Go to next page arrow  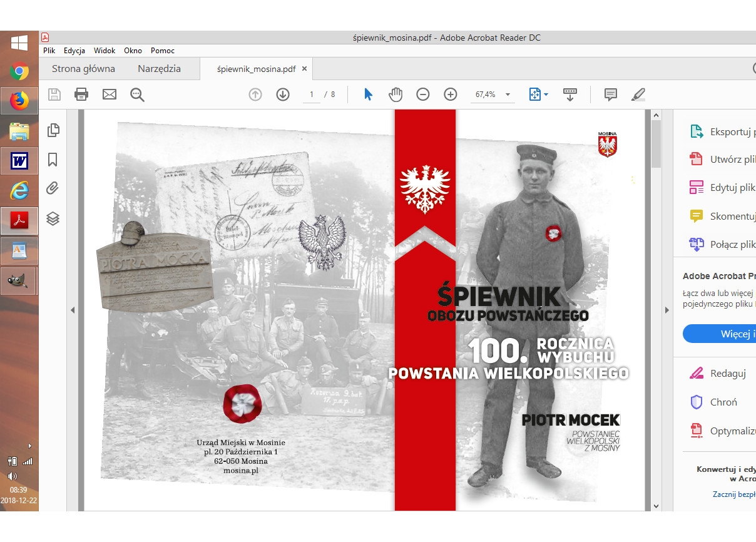click(x=283, y=95)
